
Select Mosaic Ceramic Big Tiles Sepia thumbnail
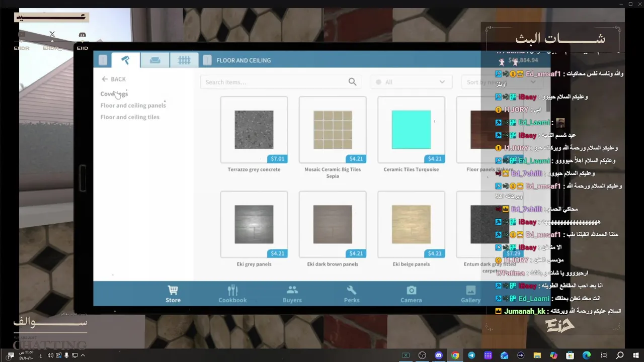(333, 130)
